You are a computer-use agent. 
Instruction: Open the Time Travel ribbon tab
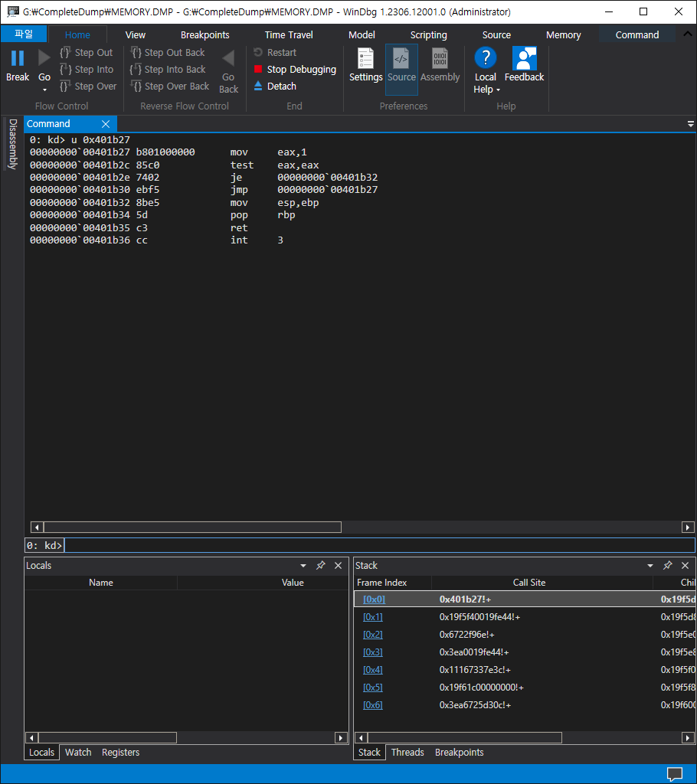point(289,35)
